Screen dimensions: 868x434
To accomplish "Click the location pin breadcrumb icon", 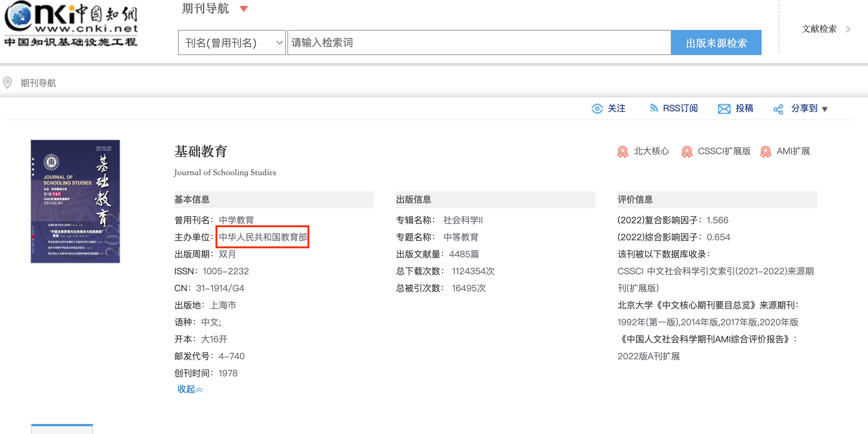I will pos(7,83).
